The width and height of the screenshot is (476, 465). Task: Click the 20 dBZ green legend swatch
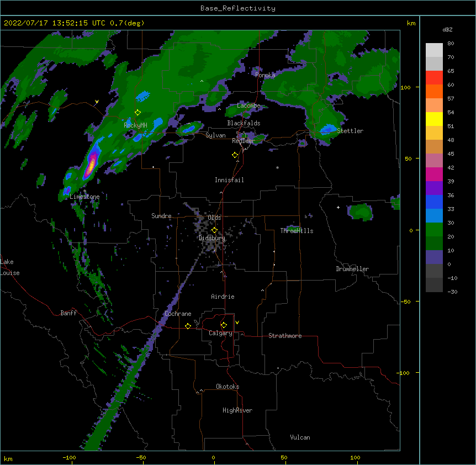point(434,230)
